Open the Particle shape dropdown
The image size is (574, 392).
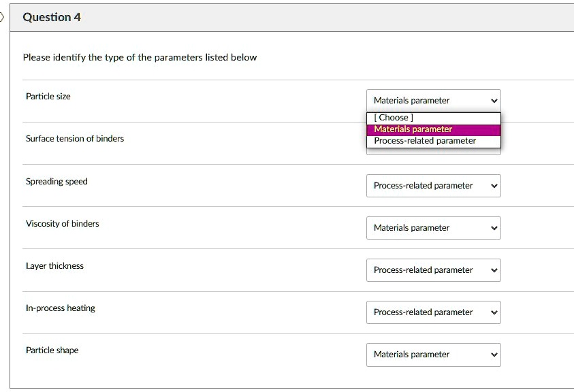pyautogui.click(x=433, y=355)
